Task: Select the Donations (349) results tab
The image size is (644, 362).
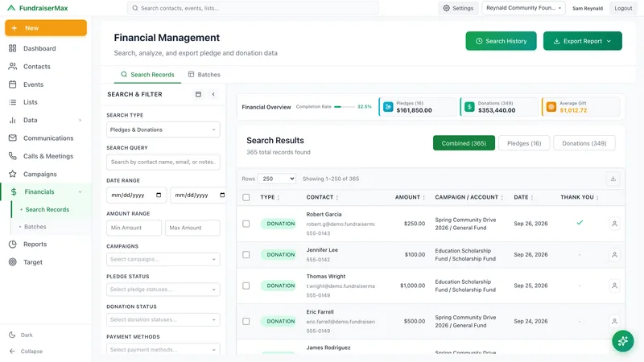Action: [x=584, y=143]
